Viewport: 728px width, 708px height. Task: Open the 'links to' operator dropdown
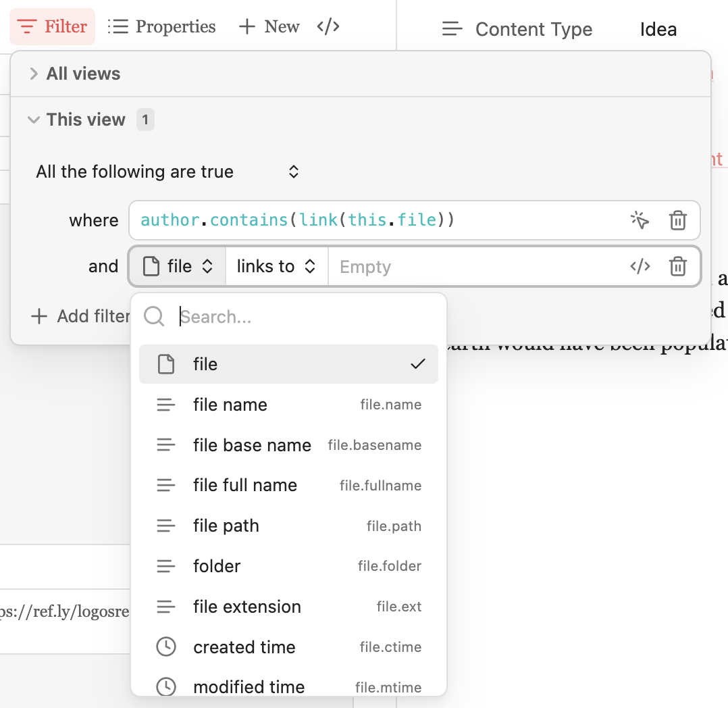click(x=276, y=267)
